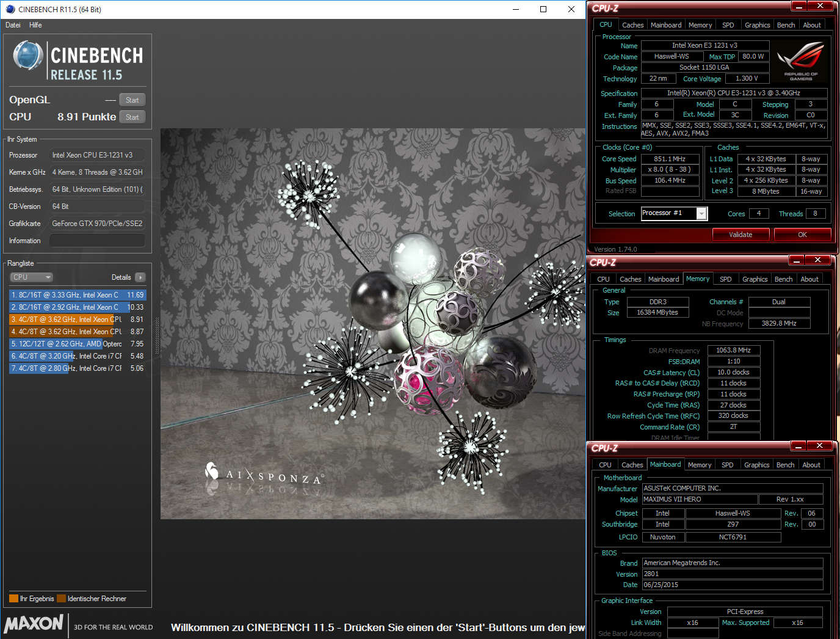This screenshot has height=639, width=840.
Task: Open About tab in bottom CPU-Z window
Action: pos(811,465)
